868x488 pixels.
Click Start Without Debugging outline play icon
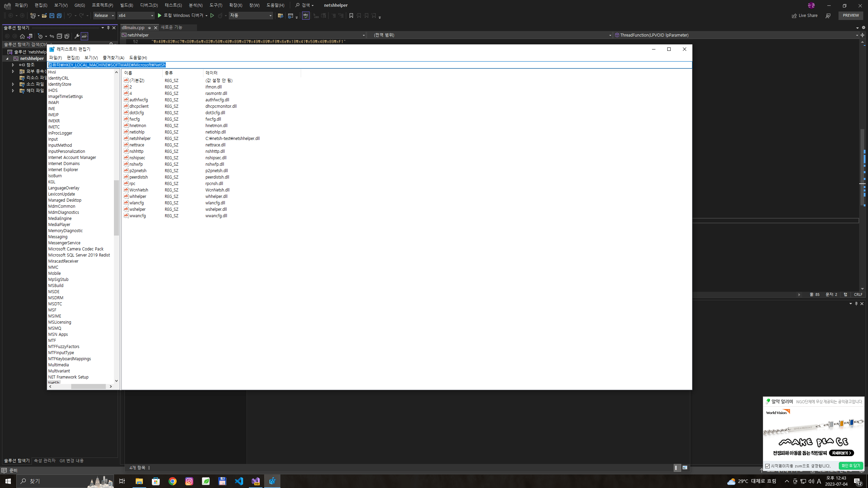coord(212,16)
